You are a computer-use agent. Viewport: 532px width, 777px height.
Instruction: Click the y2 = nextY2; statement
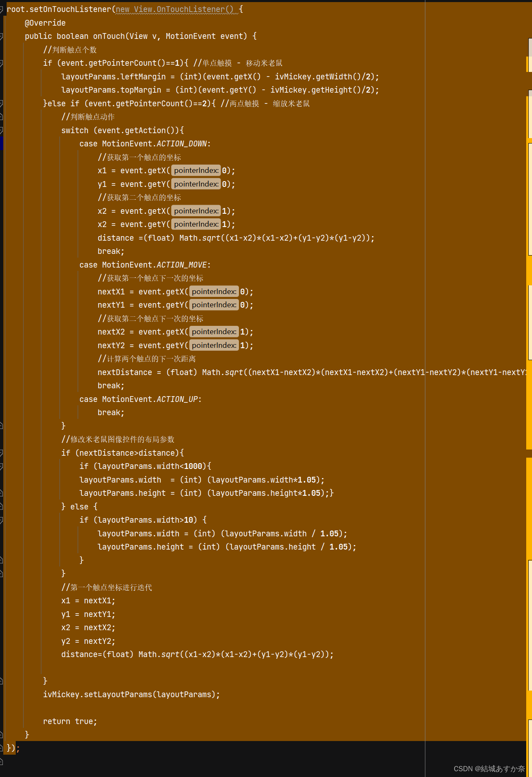88,641
